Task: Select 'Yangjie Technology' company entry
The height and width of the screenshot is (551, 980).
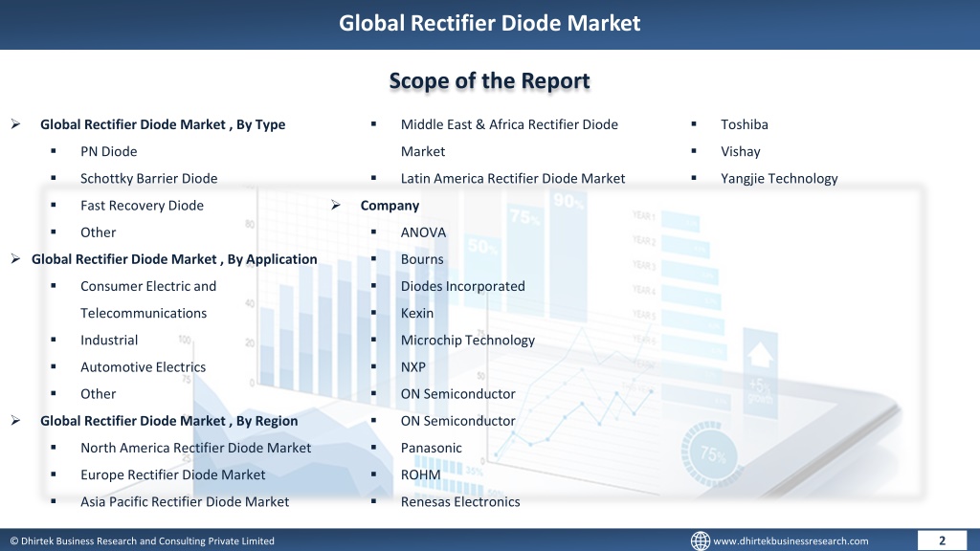Action: (x=779, y=178)
